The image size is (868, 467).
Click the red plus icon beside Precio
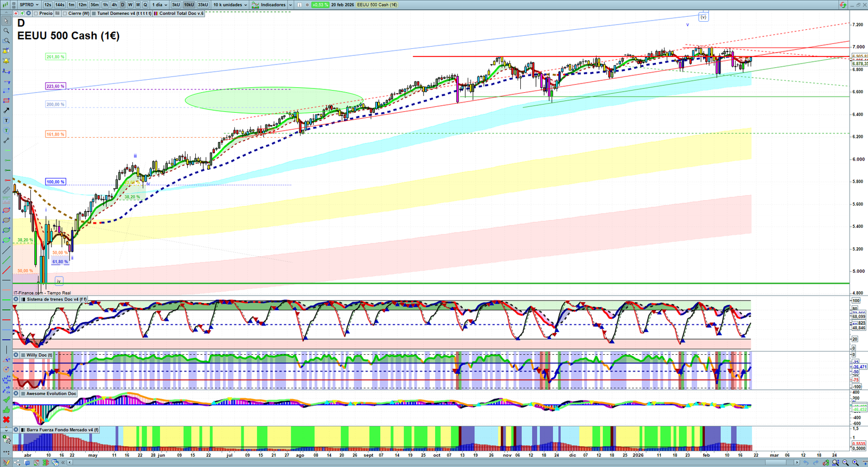[16, 13]
